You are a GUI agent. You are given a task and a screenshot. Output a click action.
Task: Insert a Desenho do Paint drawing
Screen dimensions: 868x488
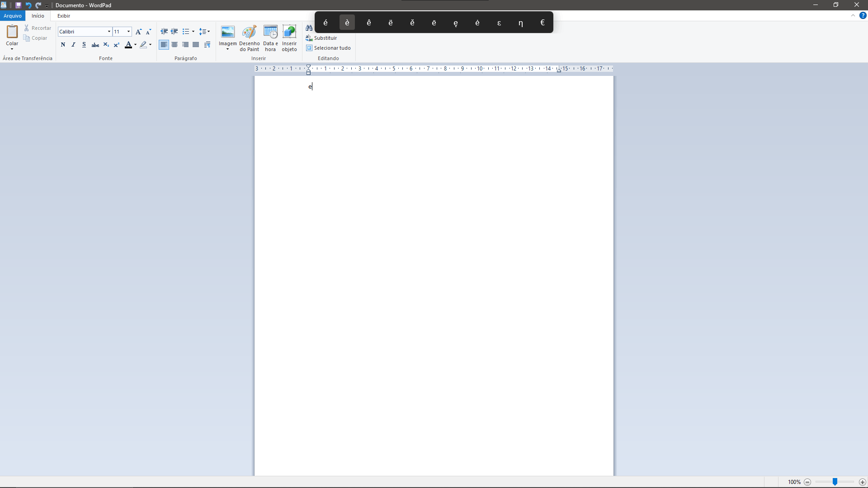pyautogui.click(x=249, y=38)
